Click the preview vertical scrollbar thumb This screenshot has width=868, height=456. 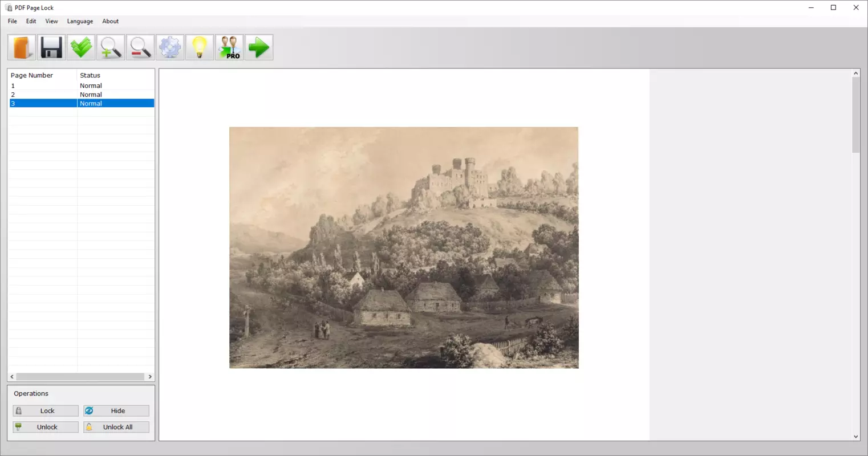pyautogui.click(x=855, y=115)
